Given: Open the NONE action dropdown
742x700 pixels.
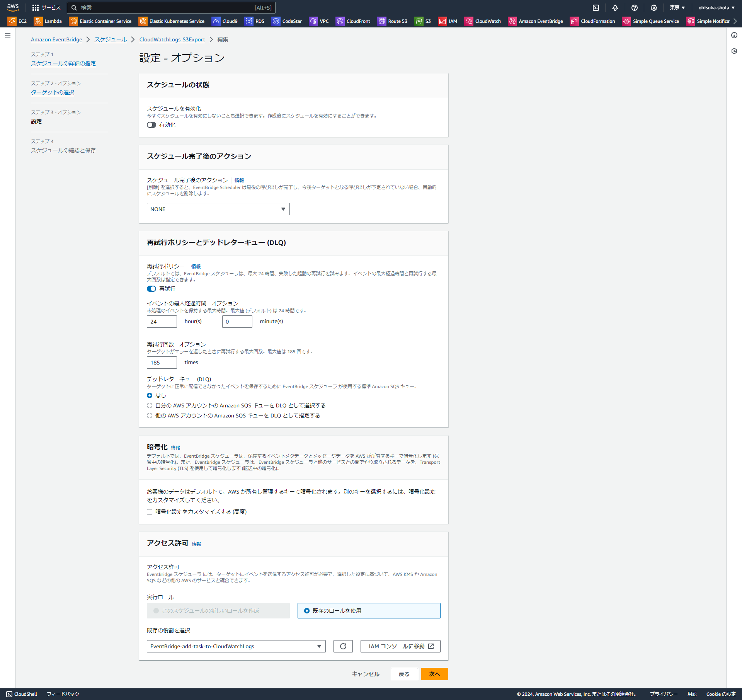Looking at the screenshot, I should pos(218,209).
